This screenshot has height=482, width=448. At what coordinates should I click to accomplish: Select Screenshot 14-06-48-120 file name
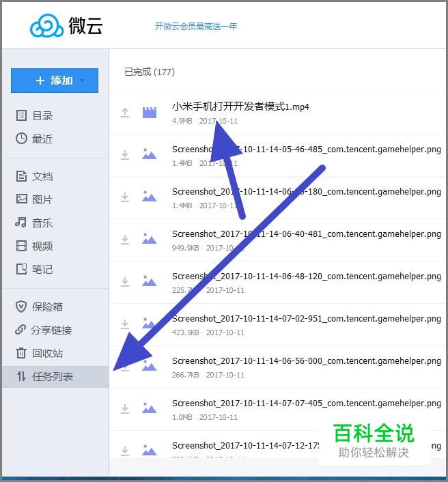tap(307, 277)
